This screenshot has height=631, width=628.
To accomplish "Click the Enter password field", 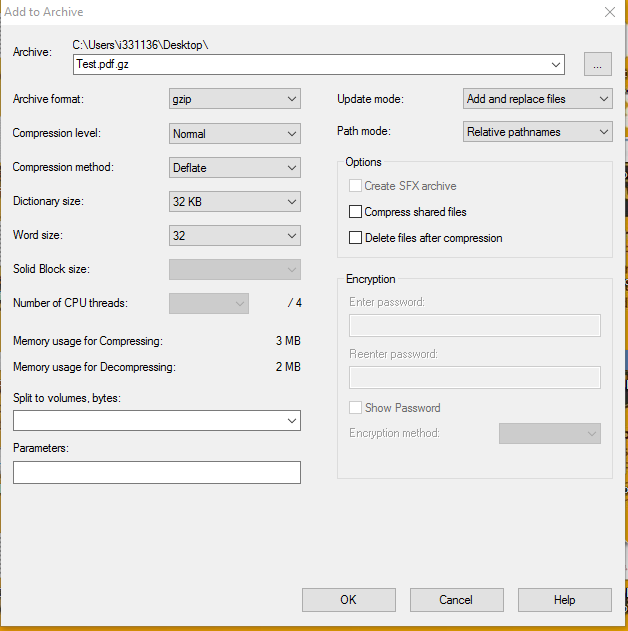I will [475, 326].
